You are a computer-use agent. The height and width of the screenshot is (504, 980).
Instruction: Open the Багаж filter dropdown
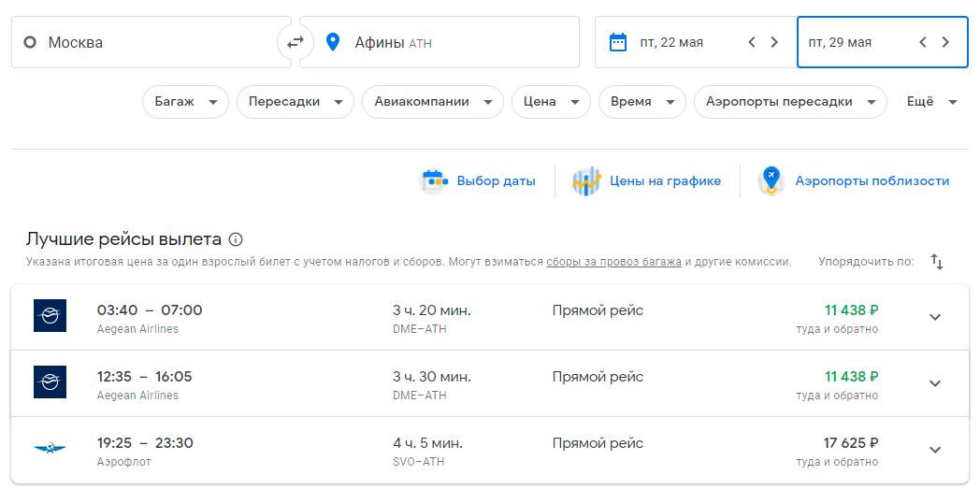(x=186, y=102)
